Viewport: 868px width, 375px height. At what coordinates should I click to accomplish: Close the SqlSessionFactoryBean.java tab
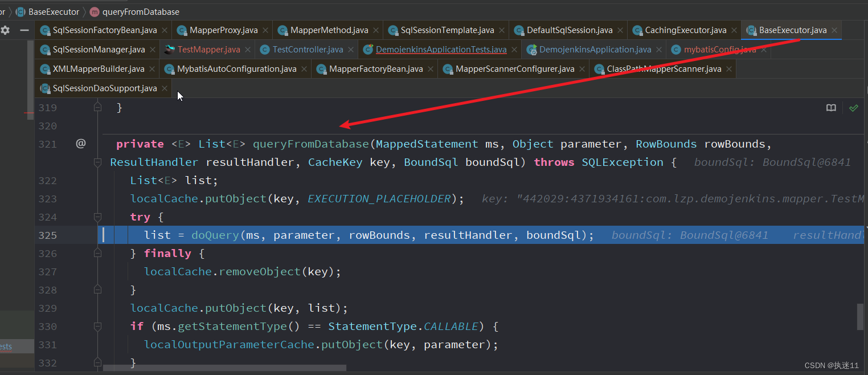point(164,30)
